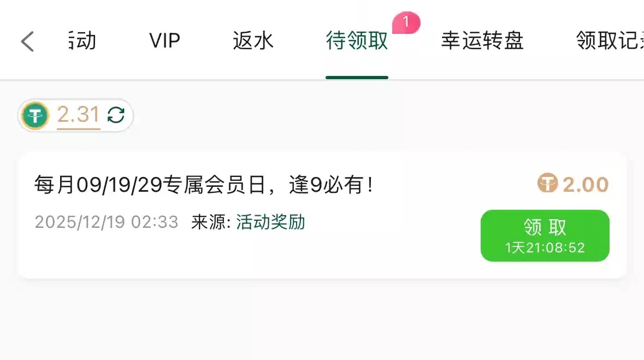Refresh the 2.31 balance
644x360 pixels.
point(116,115)
